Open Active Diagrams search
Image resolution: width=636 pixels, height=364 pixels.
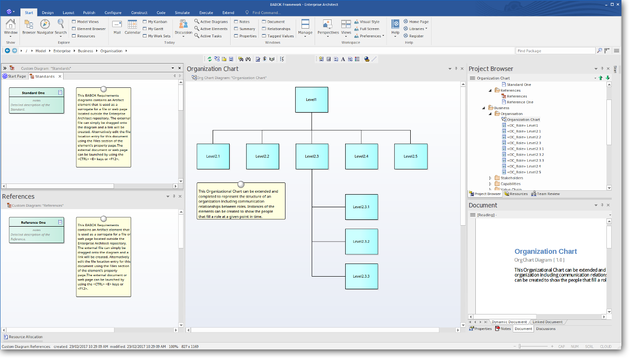pyautogui.click(x=211, y=22)
